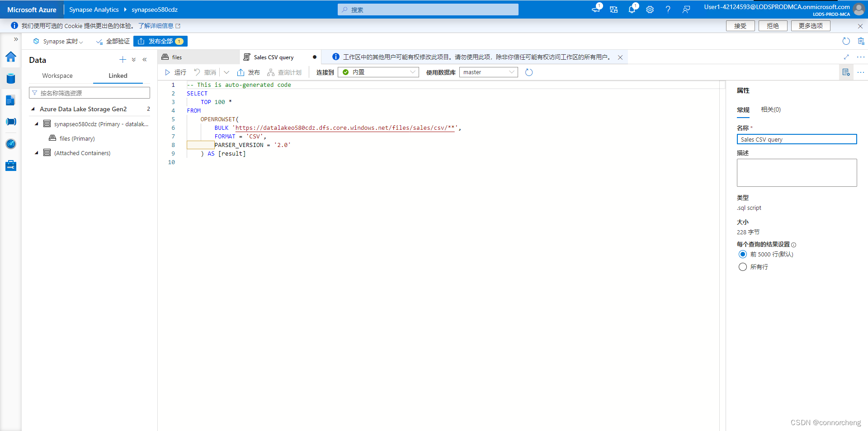Open the help question mark icon
The image size is (868, 431).
pyautogui.click(x=668, y=9)
